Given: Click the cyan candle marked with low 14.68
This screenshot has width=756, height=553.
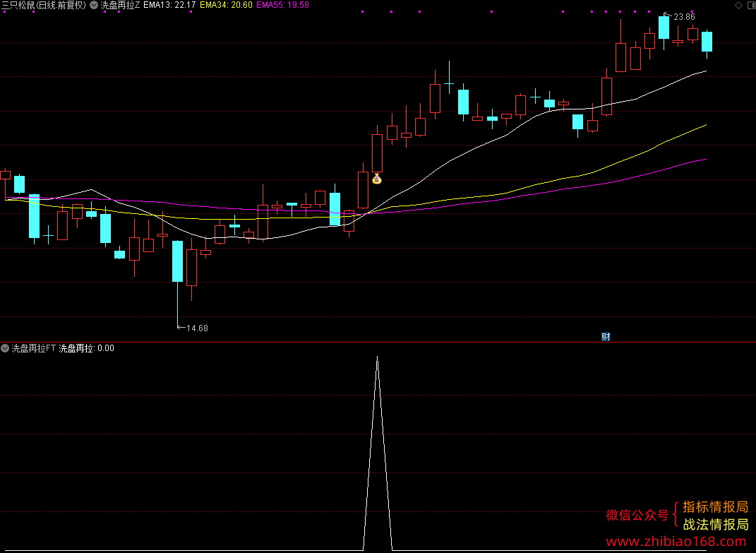Looking at the screenshot, I should click(177, 261).
